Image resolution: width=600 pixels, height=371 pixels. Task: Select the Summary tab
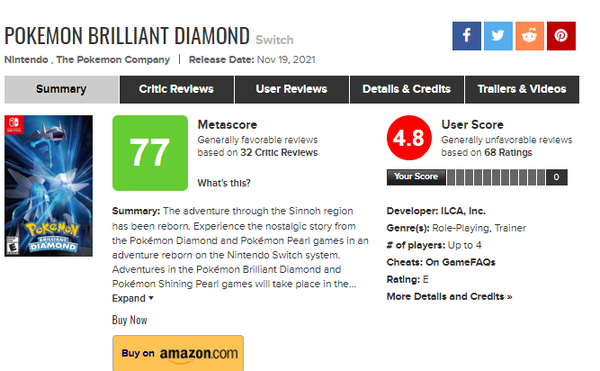61,89
